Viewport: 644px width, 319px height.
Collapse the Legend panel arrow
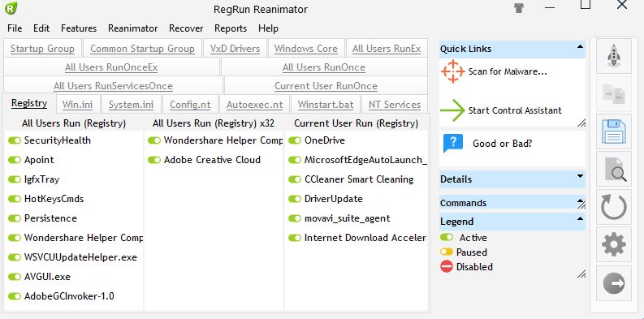coord(580,218)
